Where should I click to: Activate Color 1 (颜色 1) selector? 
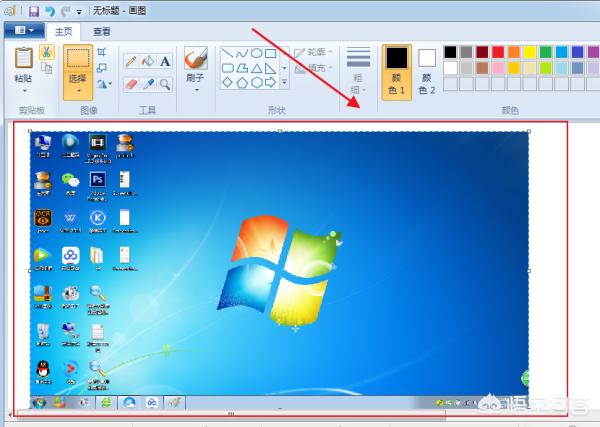pyautogui.click(x=397, y=70)
